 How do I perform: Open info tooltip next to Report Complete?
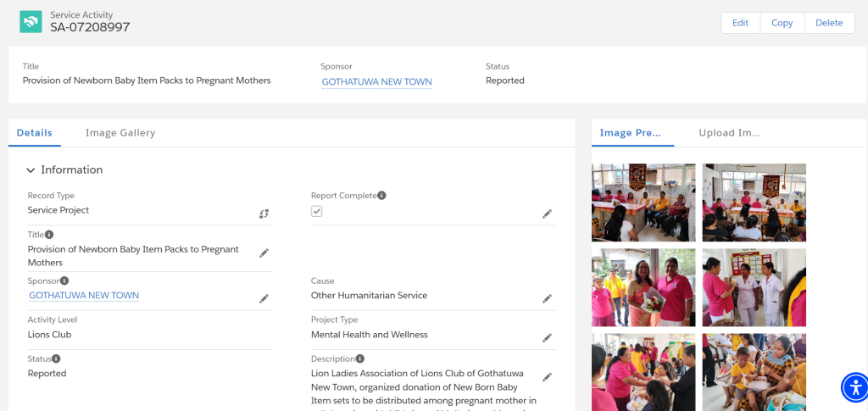[382, 195]
